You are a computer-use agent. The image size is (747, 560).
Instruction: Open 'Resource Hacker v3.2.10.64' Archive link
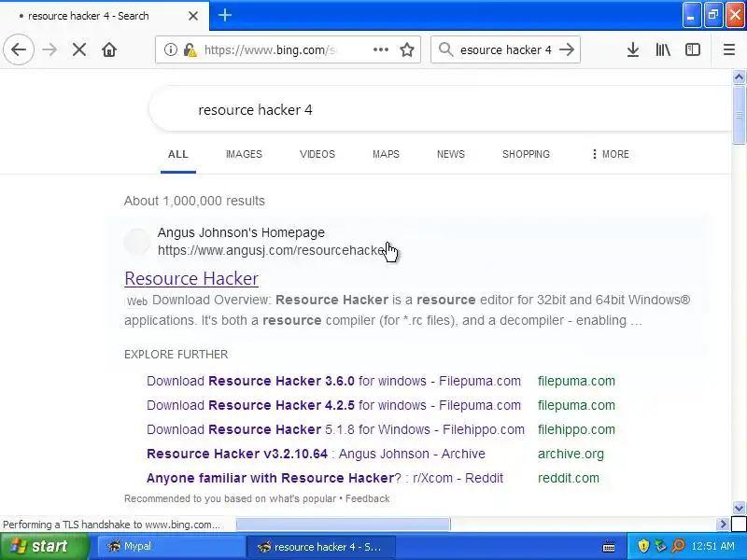click(316, 454)
